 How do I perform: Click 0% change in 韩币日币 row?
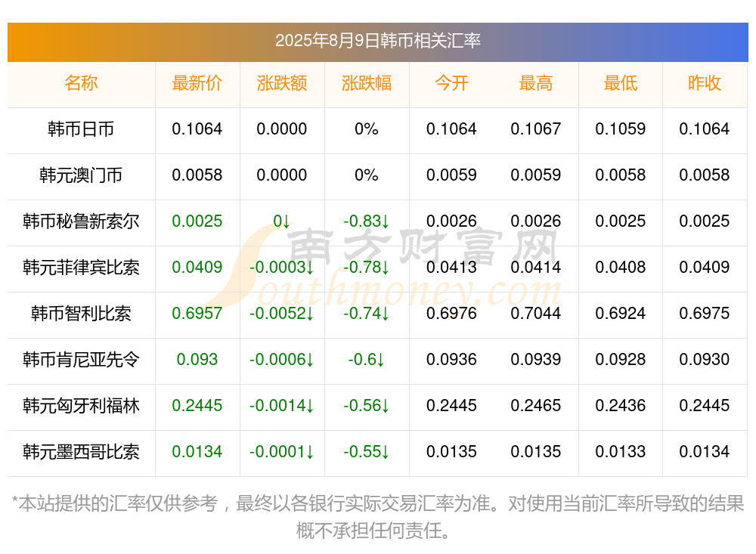[367, 129]
